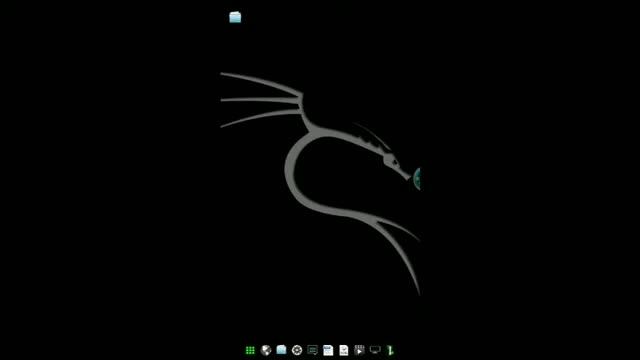The width and height of the screenshot is (640, 360).
Task: Launch the web browser globe icon in dock
Action: pos(266,350)
